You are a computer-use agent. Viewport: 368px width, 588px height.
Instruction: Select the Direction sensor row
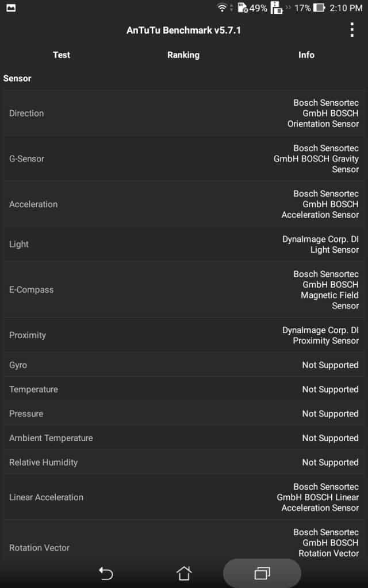184,113
